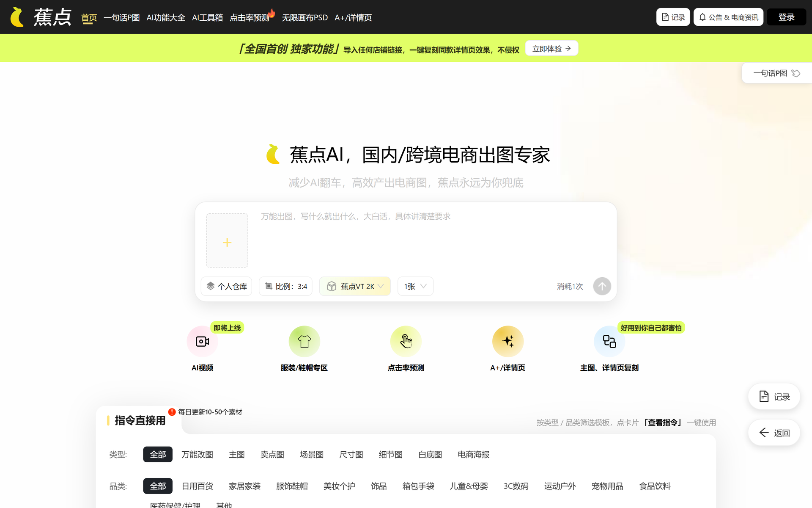Screen dimensions: 812x508
Task: Open AI功能大全 nav item
Action: coord(166,17)
